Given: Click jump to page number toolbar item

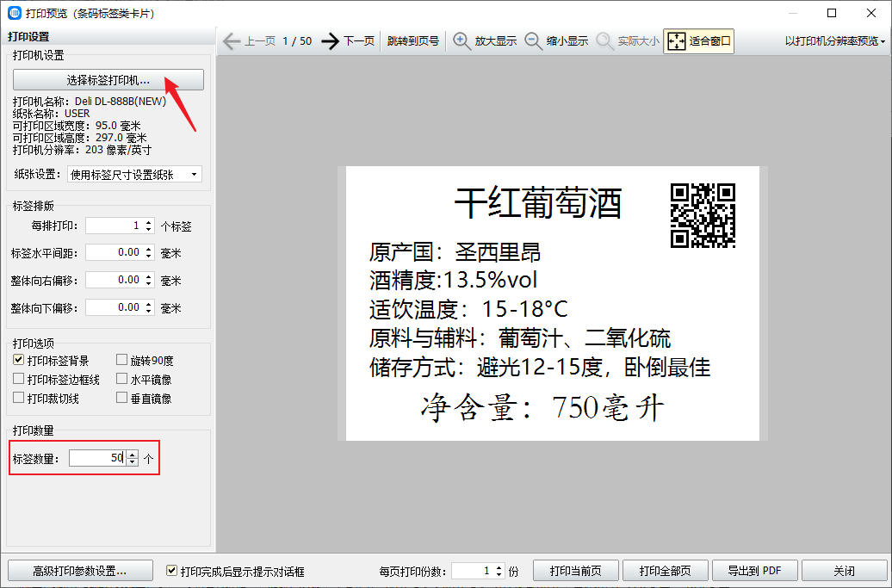Looking at the screenshot, I should [412, 41].
